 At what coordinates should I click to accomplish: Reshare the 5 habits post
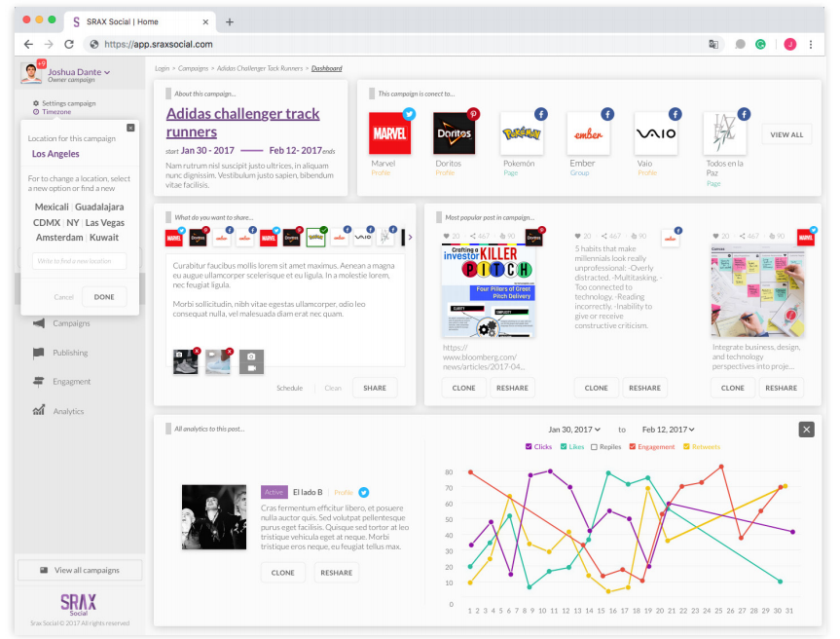point(644,388)
